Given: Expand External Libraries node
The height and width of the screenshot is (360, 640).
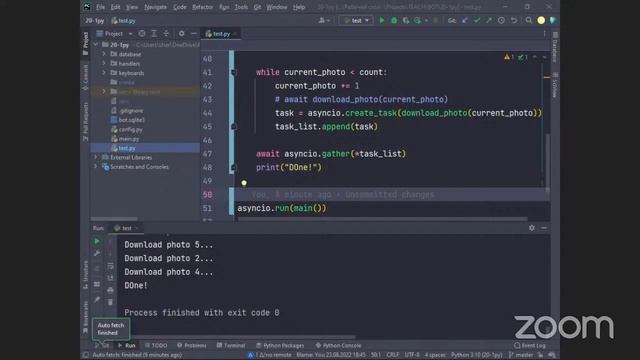Looking at the screenshot, I should point(96,157).
